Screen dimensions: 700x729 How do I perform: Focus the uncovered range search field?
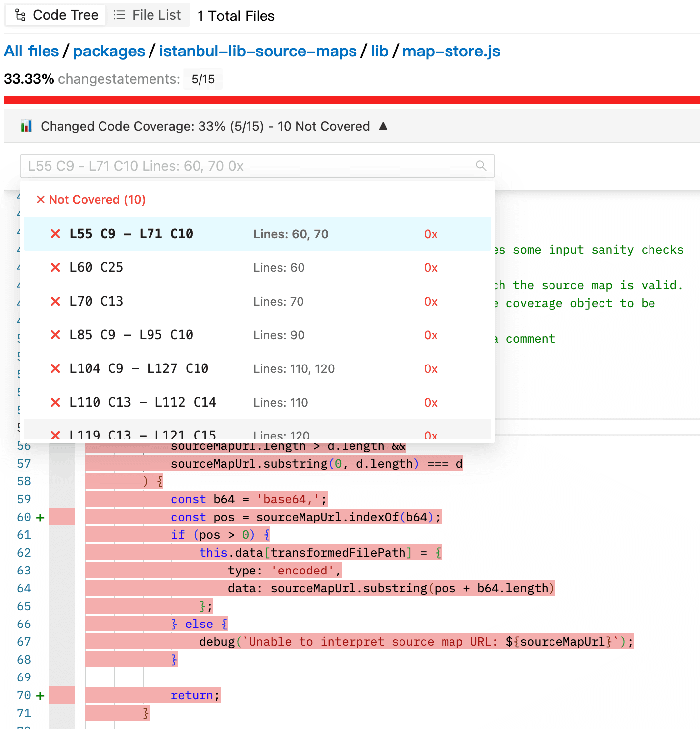tap(248, 166)
